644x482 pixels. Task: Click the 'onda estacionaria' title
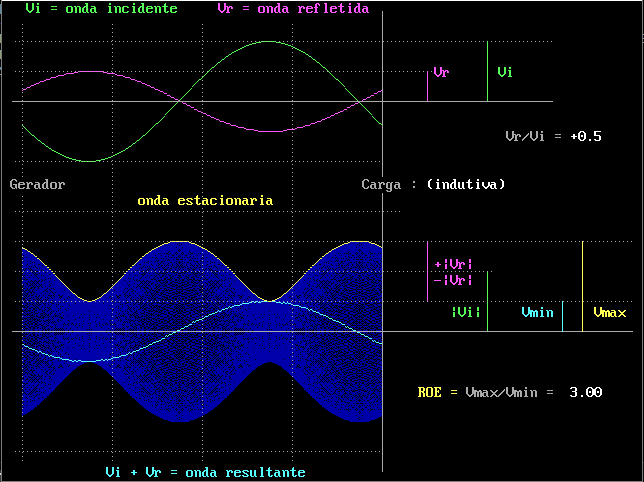coord(205,201)
